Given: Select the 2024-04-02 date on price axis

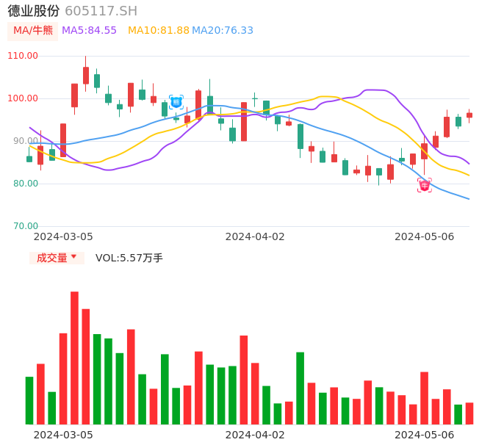Looking at the screenshot, I should pyautogui.click(x=254, y=236).
